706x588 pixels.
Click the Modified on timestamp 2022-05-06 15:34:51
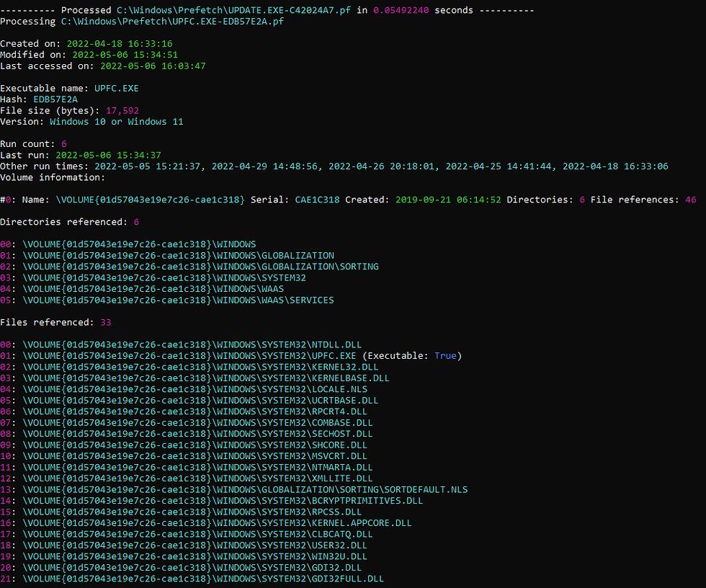tap(125, 55)
